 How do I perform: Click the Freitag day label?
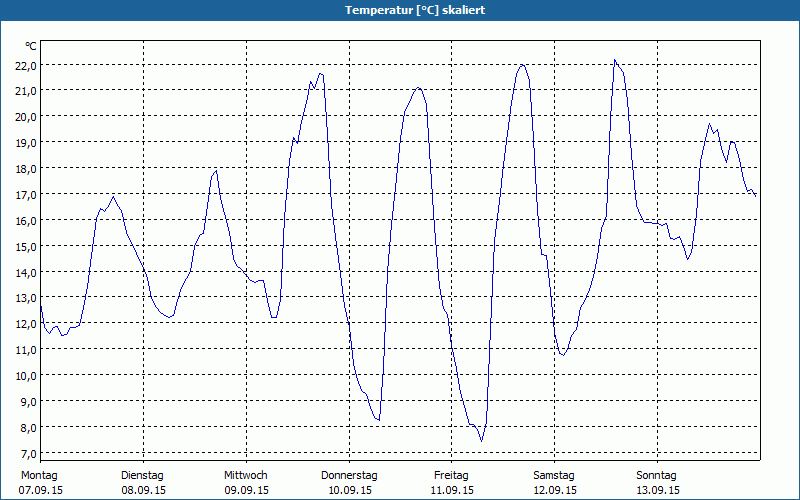click(x=451, y=476)
